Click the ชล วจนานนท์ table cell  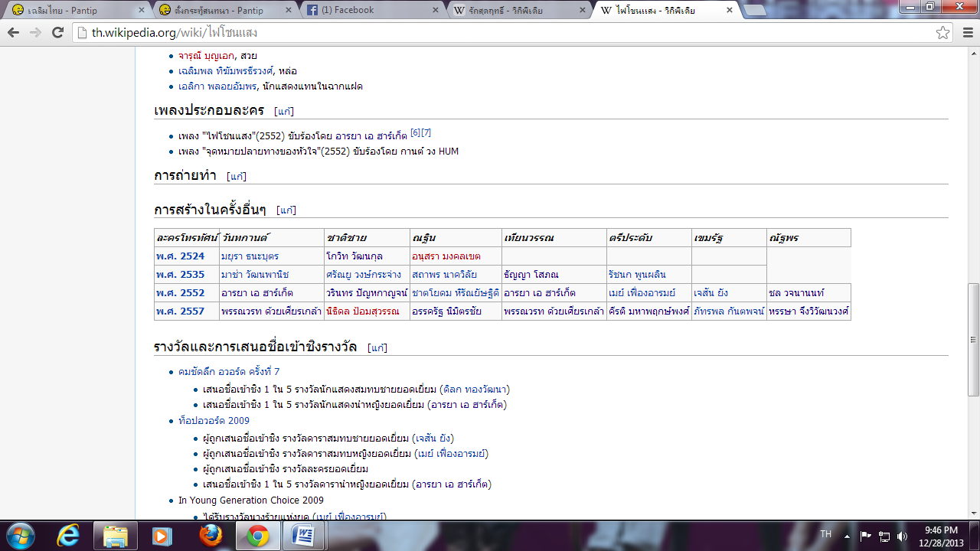click(808, 293)
